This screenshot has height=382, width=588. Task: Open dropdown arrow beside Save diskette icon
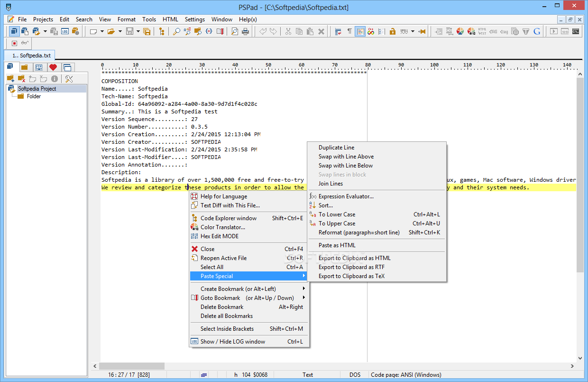(x=138, y=31)
